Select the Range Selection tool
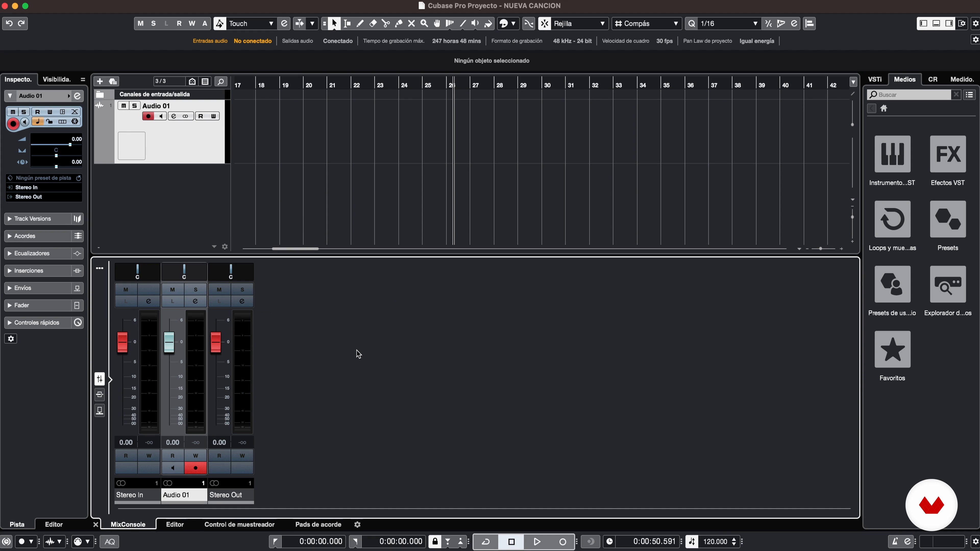Image resolution: width=980 pixels, height=551 pixels. coord(347,23)
